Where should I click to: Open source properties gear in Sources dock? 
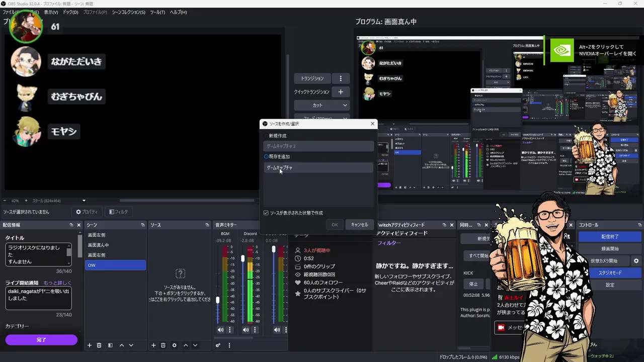(x=174, y=345)
